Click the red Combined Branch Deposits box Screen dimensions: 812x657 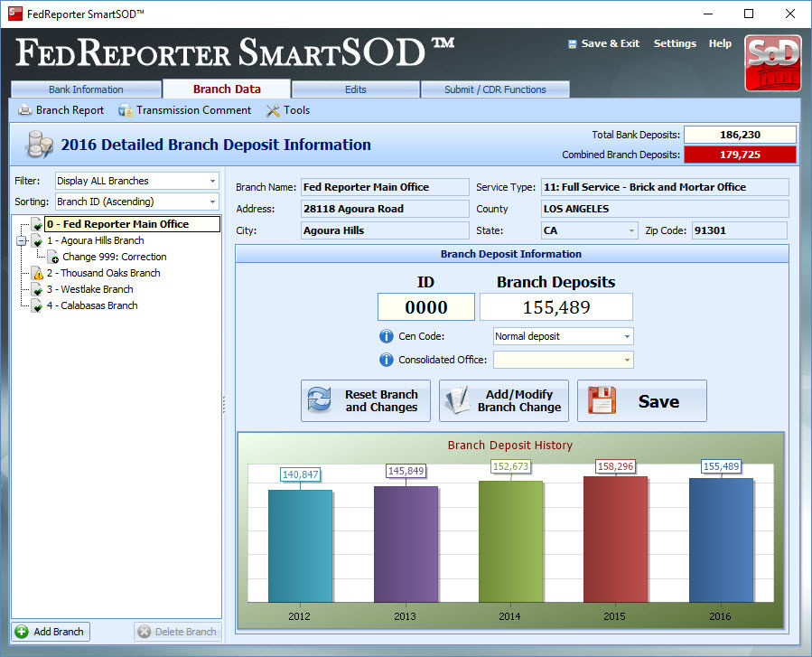click(x=740, y=155)
